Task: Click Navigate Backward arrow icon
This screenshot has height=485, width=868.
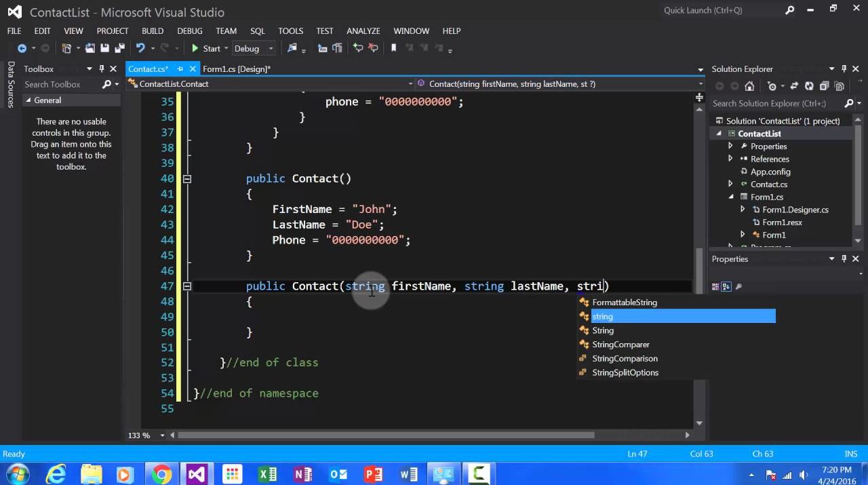Action: (22, 48)
